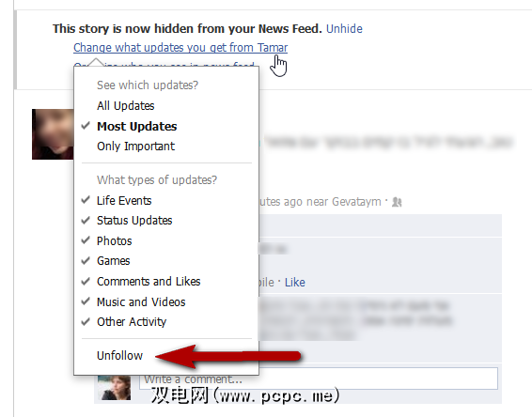Screen dimensions: 532x417
Task: Uncheck the Life Events checkmark
Action: coord(86,200)
